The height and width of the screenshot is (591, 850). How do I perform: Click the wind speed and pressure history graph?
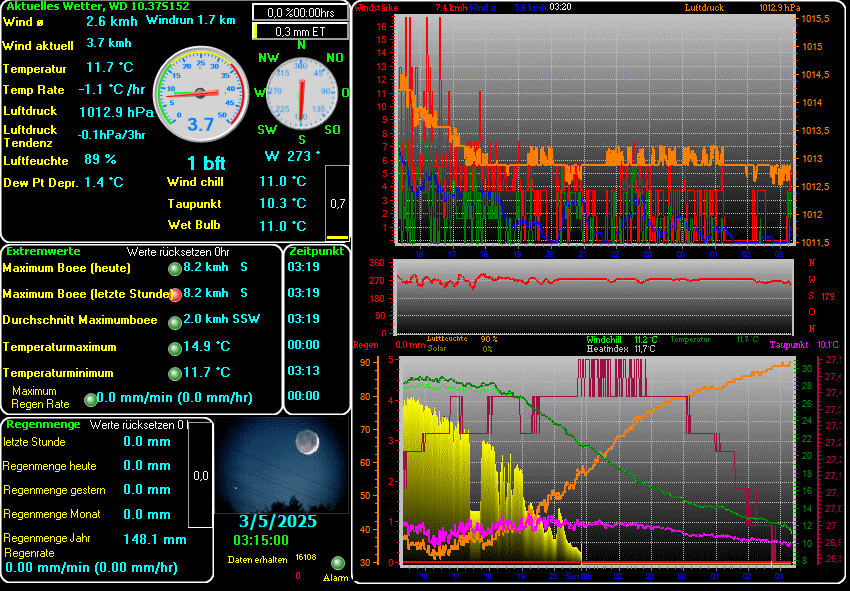[x=595, y=129]
